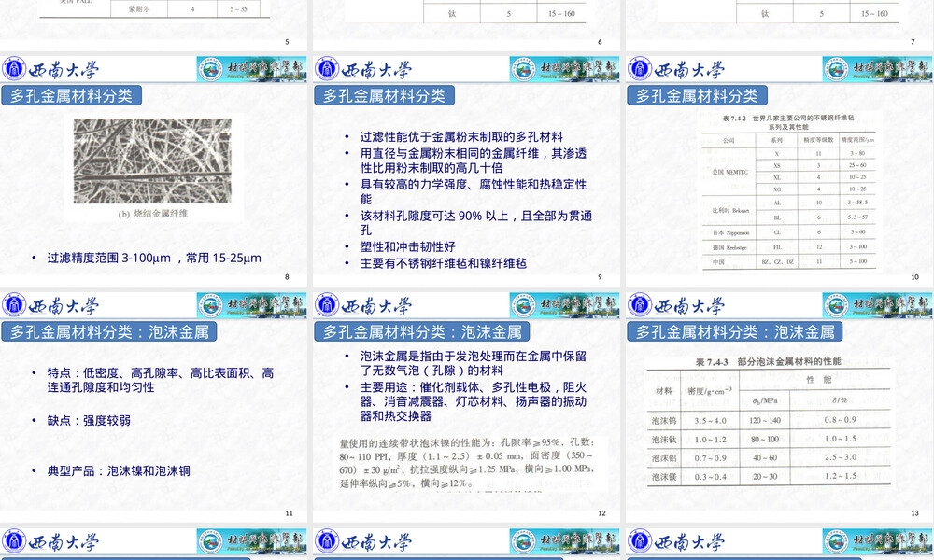
Task: Click the 西南大学 emblem on slide 8
Action: (x=14, y=69)
